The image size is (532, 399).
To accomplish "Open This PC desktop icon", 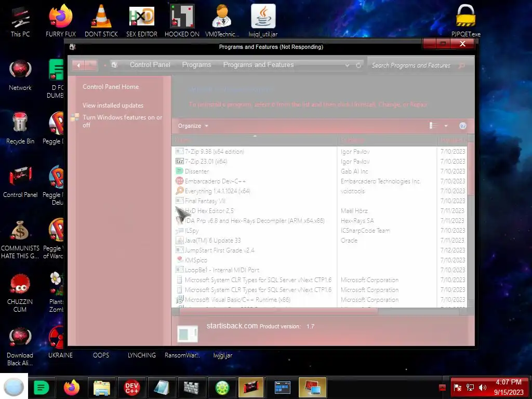I will [x=20, y=21].
